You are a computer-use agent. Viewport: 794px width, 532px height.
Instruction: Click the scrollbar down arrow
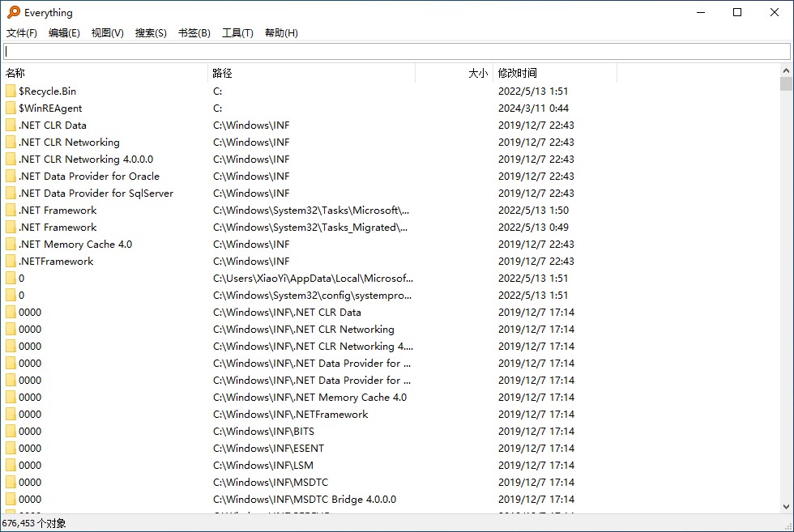point(786,507)
